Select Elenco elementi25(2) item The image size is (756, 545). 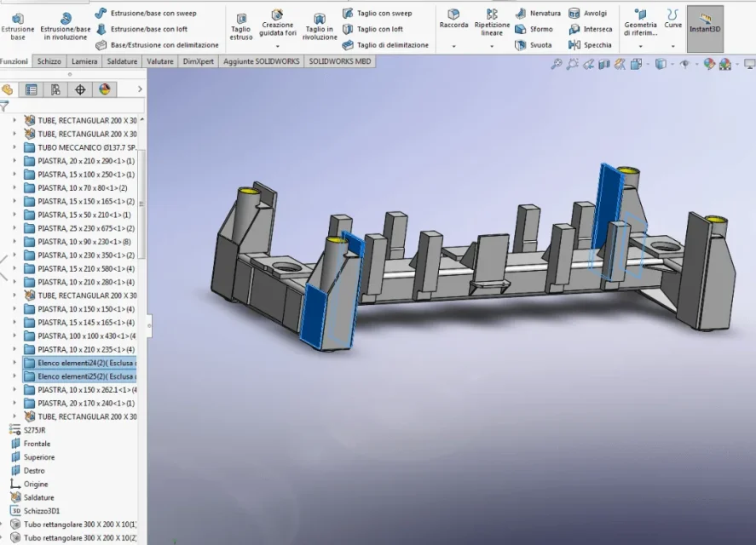(x=79, y=376)
